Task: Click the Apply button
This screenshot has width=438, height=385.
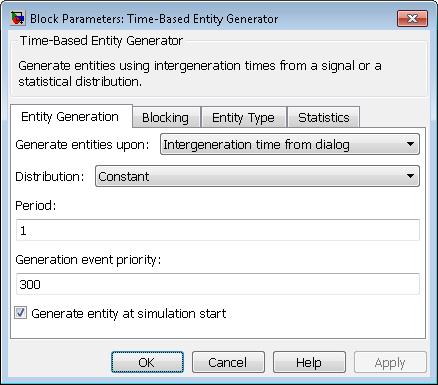Action: (390, 362)
